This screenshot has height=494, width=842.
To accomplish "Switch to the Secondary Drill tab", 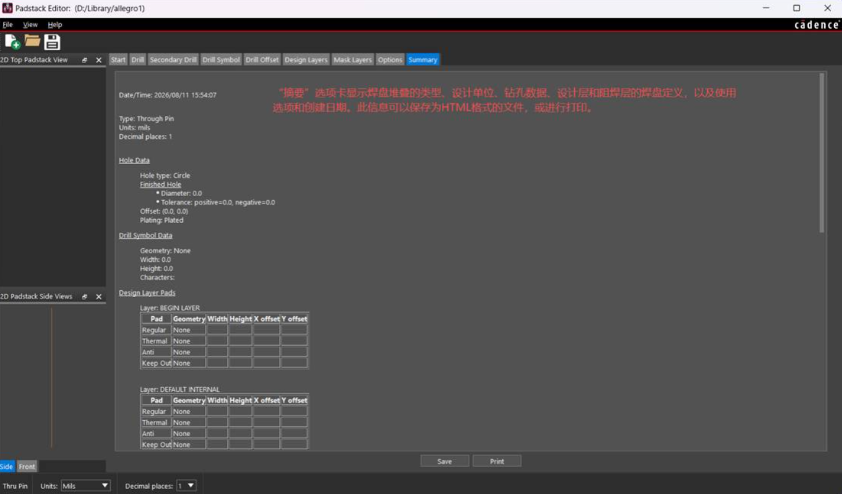I will 173,60.
